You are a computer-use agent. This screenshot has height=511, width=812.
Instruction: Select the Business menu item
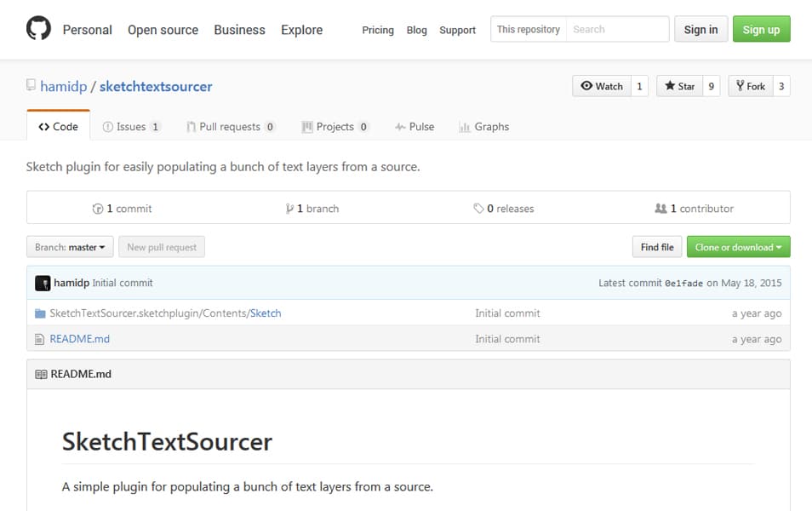(x=239, y=30)
